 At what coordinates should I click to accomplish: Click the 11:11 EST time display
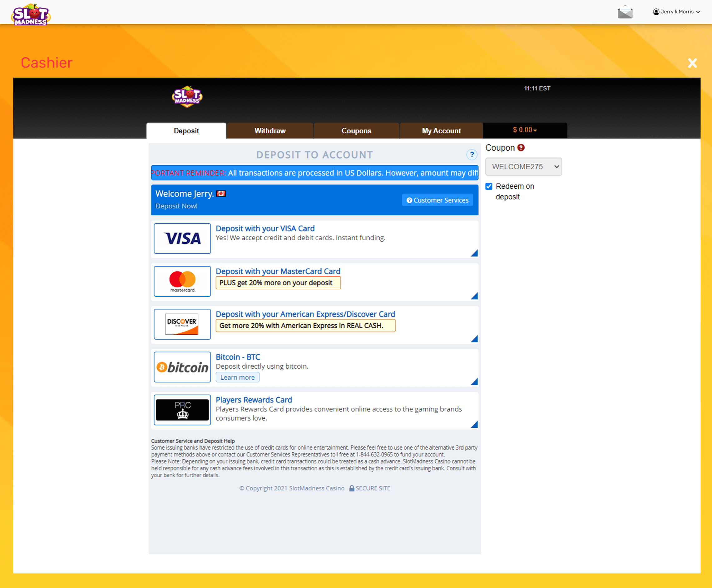click(537, 88)
